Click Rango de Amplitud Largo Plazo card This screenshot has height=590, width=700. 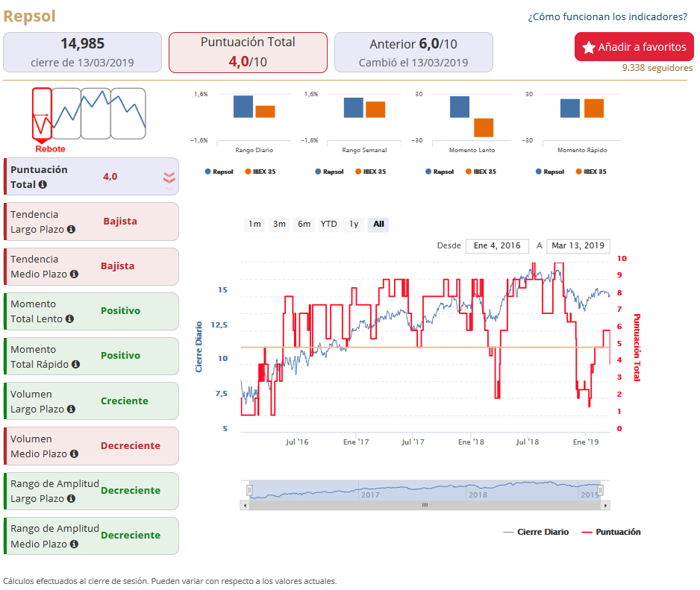coord(91,491)
